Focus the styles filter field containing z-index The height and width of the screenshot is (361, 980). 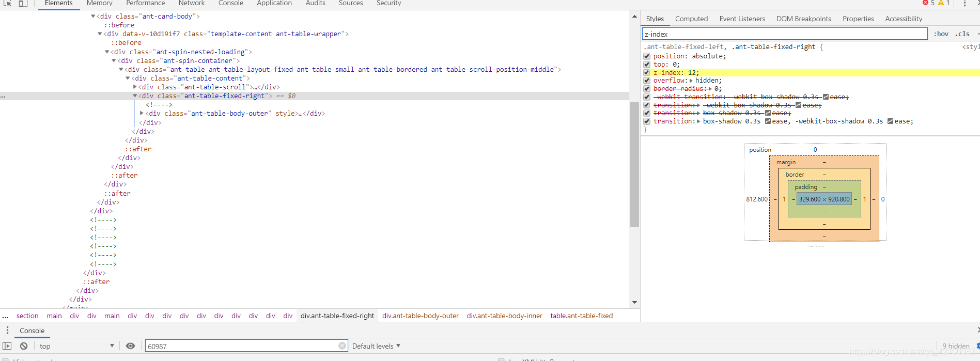click(785, 34)
